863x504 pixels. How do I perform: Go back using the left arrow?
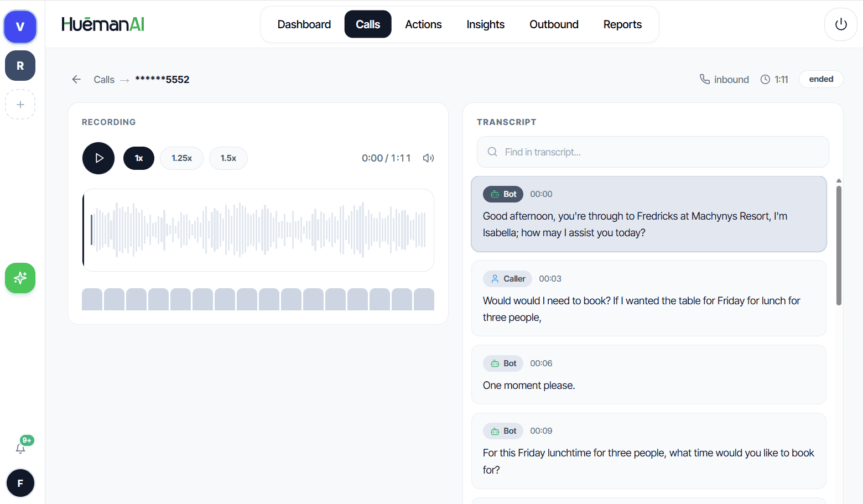76,79
